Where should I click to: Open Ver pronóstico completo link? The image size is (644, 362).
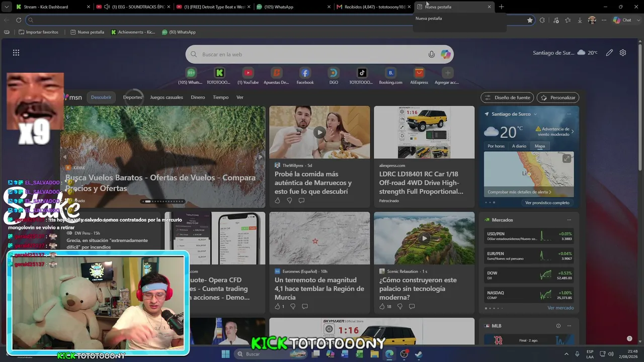tap(547, 203)
